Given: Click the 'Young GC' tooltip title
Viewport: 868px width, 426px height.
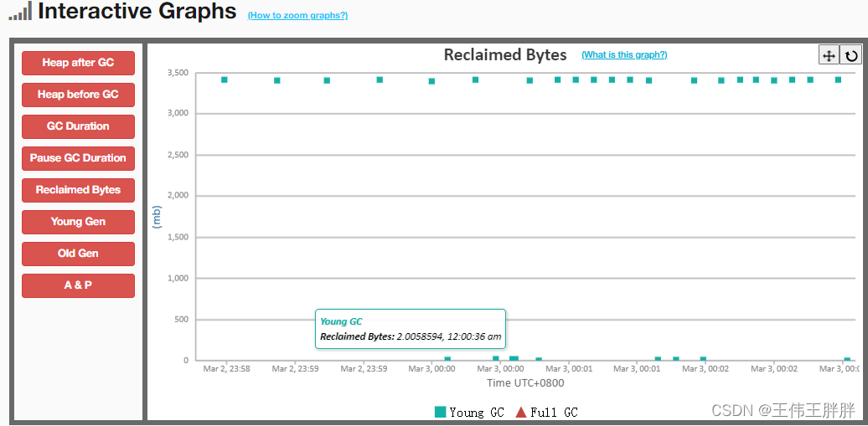Looking at the screenshot, I should click(x=341, y=321).
